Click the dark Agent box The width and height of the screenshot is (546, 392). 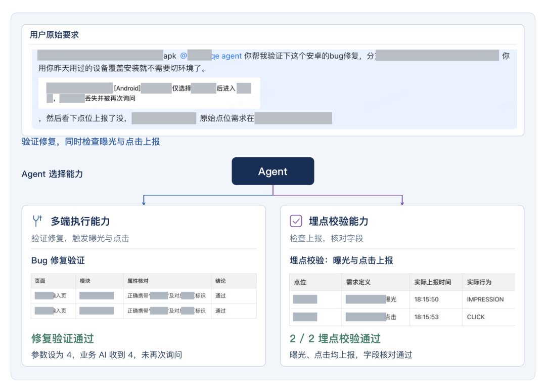pos(273,171)
